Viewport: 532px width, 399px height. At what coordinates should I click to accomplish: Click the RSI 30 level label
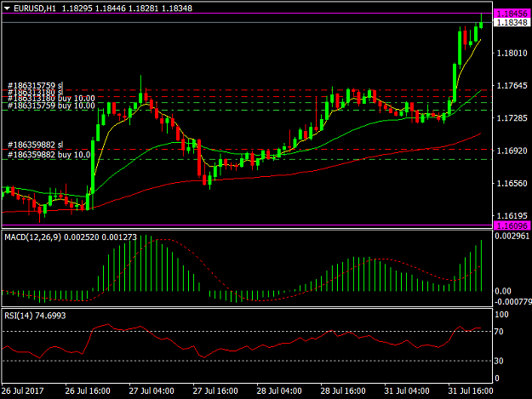pos(499,361)
